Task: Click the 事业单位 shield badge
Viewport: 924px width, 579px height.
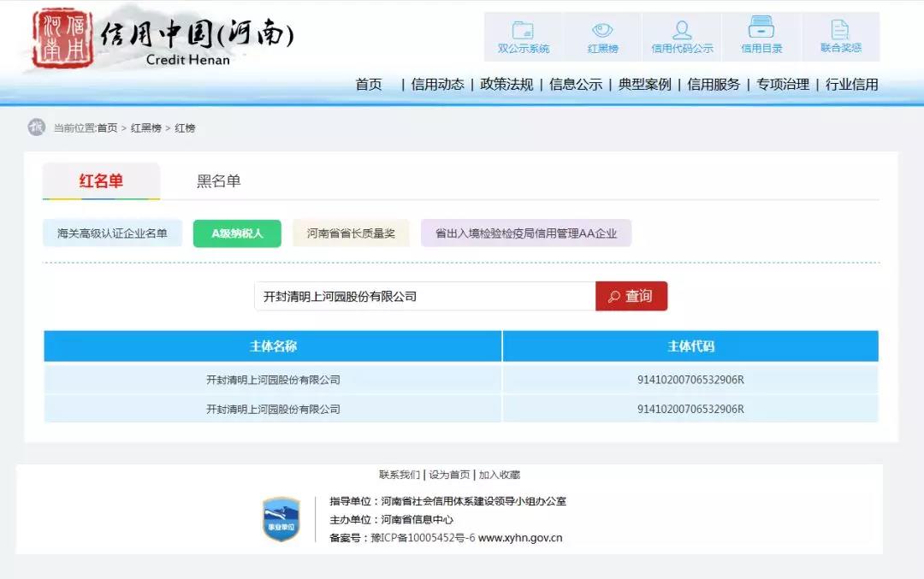Action: [281, 518]
